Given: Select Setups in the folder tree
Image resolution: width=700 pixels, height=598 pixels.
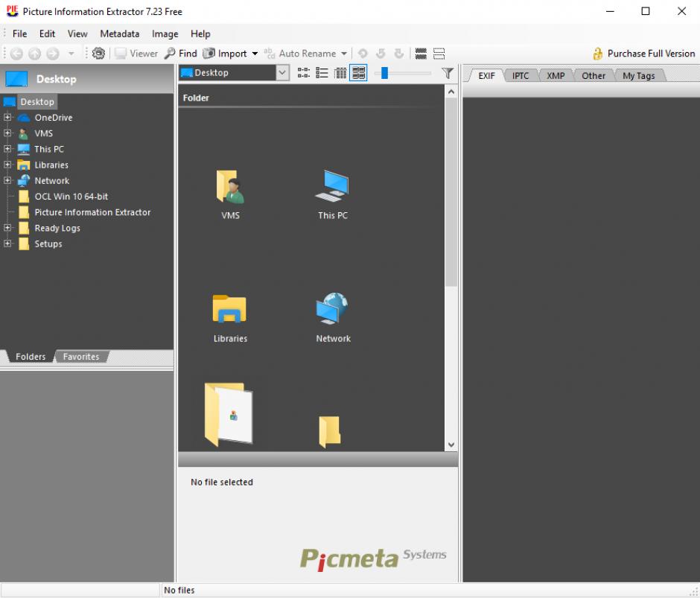Looking at the screenshot, I should coord(48,244).
